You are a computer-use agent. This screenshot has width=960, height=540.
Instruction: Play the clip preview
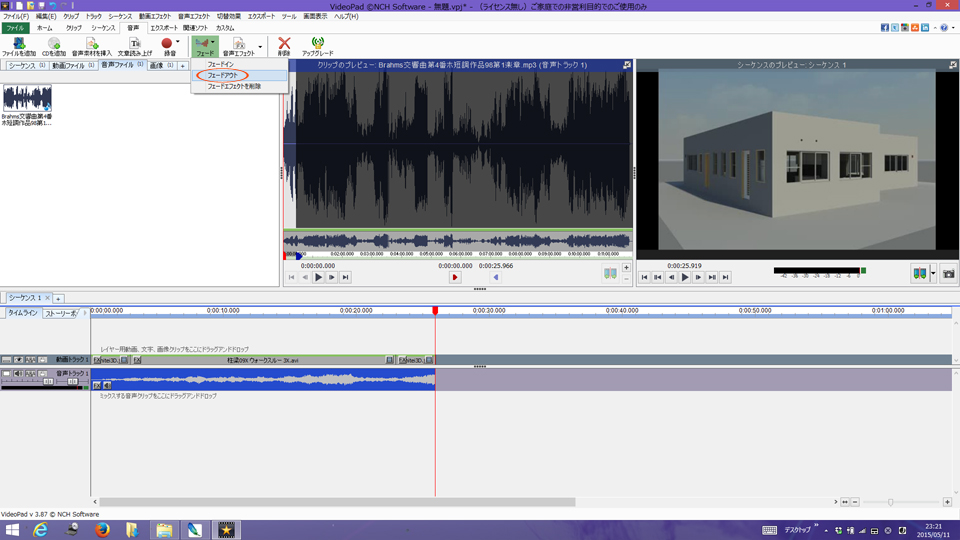tap(318, 277)
